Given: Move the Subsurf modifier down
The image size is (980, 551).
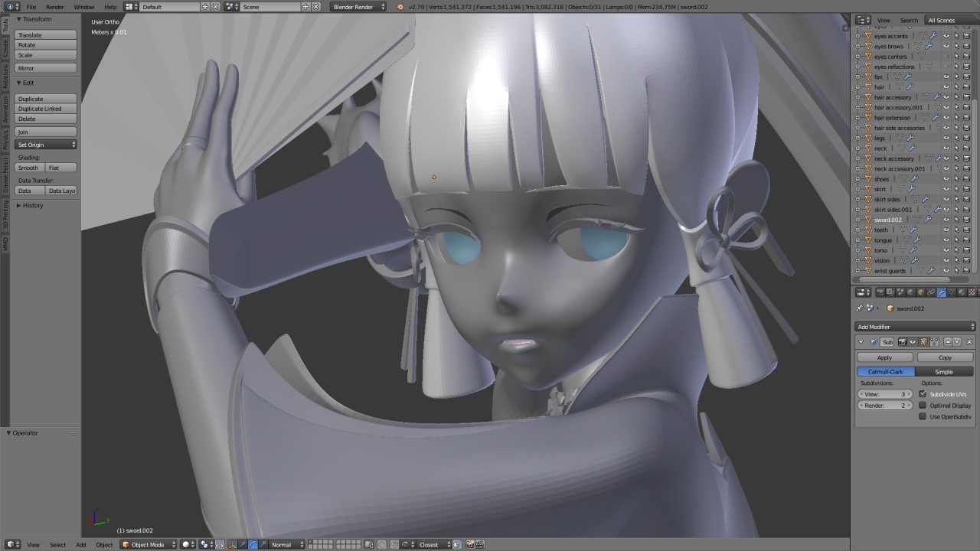Looking at the screenshot, I should click(x=957, y=342).
